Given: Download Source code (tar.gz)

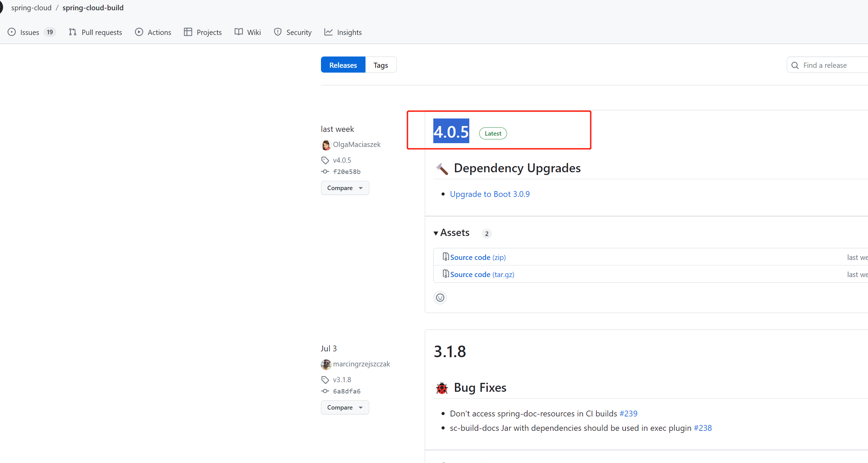Looking at the screenshot, I should 482,275.
